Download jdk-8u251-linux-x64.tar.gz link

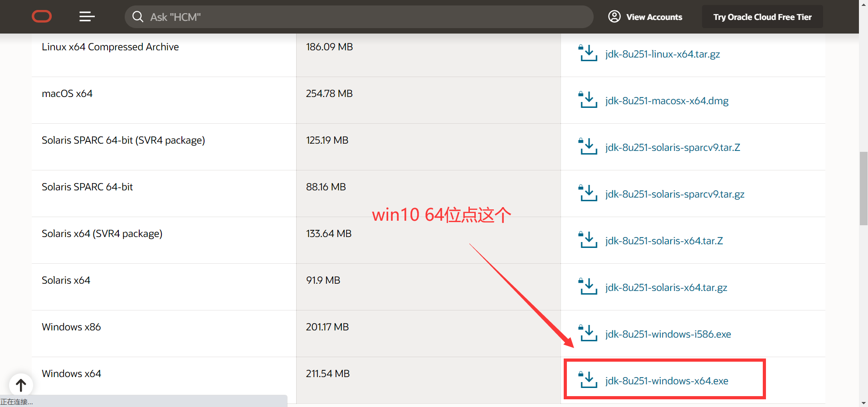coord(663,54)
